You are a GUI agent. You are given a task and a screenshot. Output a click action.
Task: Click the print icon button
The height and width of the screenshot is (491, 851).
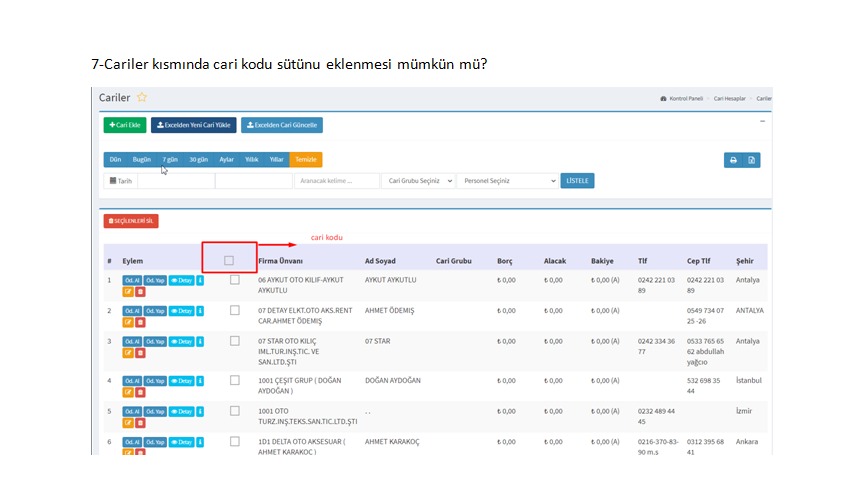pyautogui.click(x=733, y=160)
